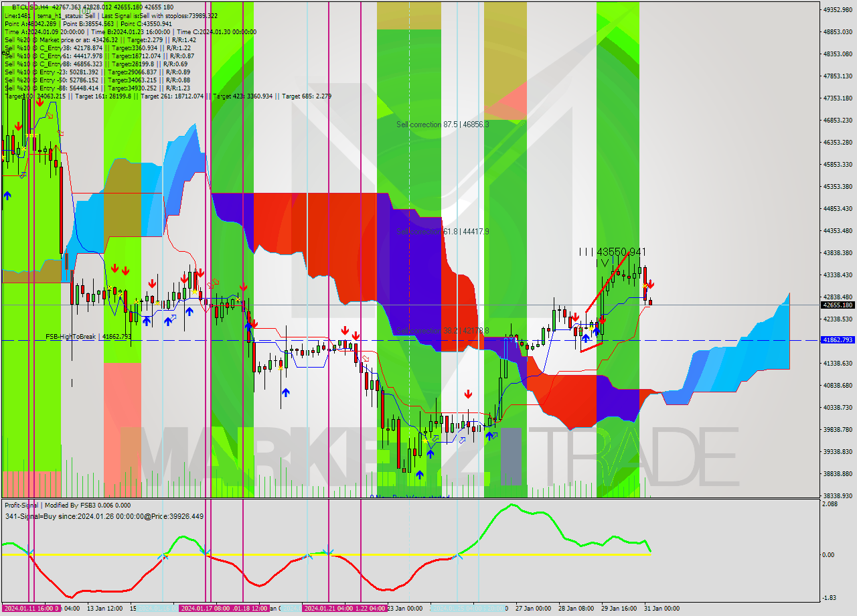Click the lone red sell arrow before 27 Jan
The width and height of the screenshot is (857, 616).
tap(469, 395)
